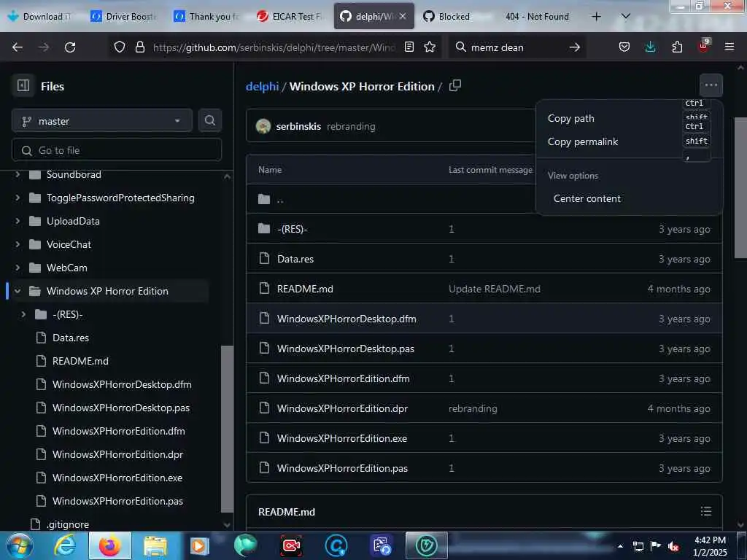Open the delphi repository breadcrumb link
The image size is (747, 560).
262,86
